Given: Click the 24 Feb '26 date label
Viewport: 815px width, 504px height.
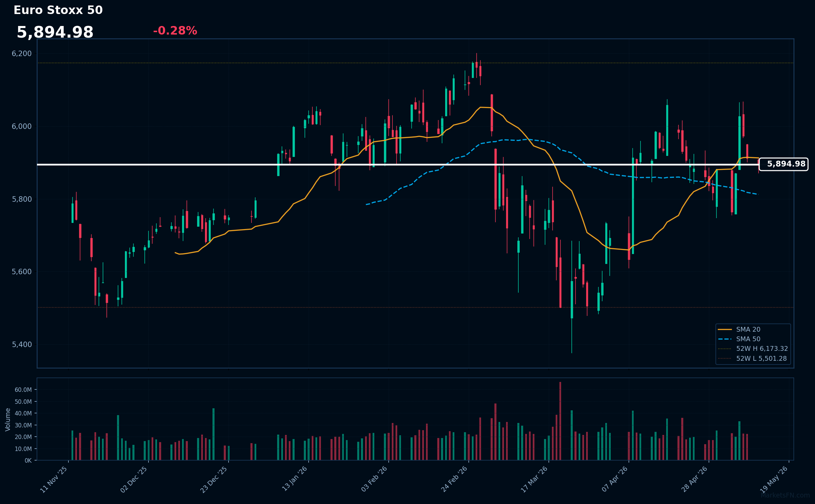Looking at the screenshot, I should pyautogui.click(x=454, y=479).
